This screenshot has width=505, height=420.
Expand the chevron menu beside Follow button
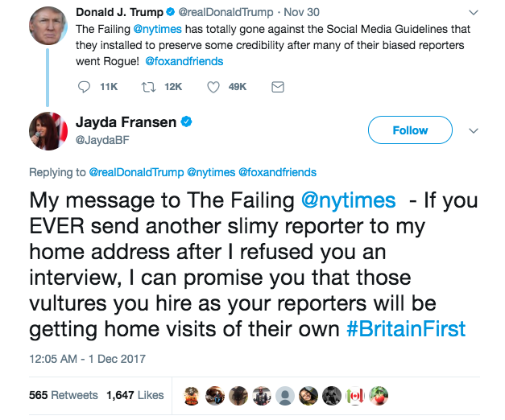click(x=473, y=130)
